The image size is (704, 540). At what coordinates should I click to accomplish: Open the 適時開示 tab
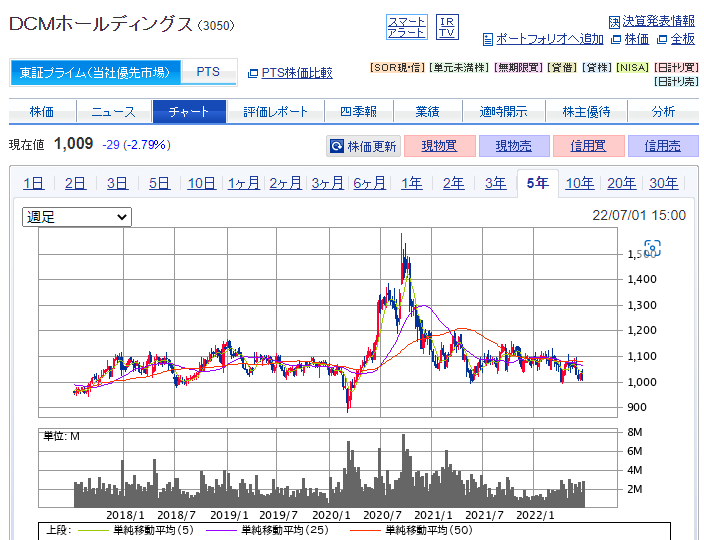[503, 111]
